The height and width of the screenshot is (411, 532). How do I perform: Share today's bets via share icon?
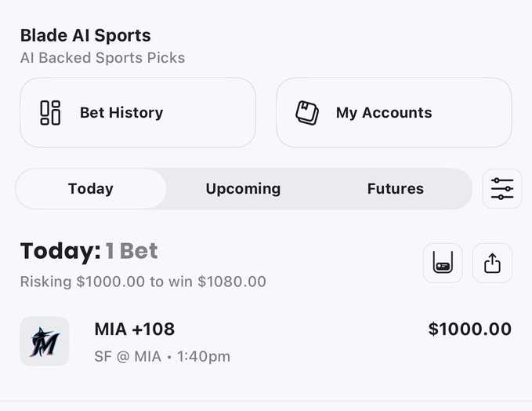pyautogui.click(x=492, y=264)
